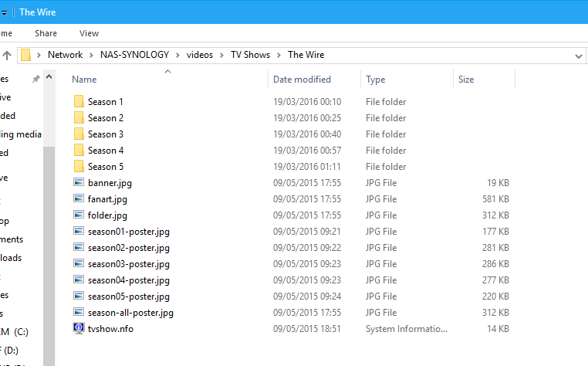588x366 pixels.
Task: Expand chevron after videos in address bar
Action: 221,55
